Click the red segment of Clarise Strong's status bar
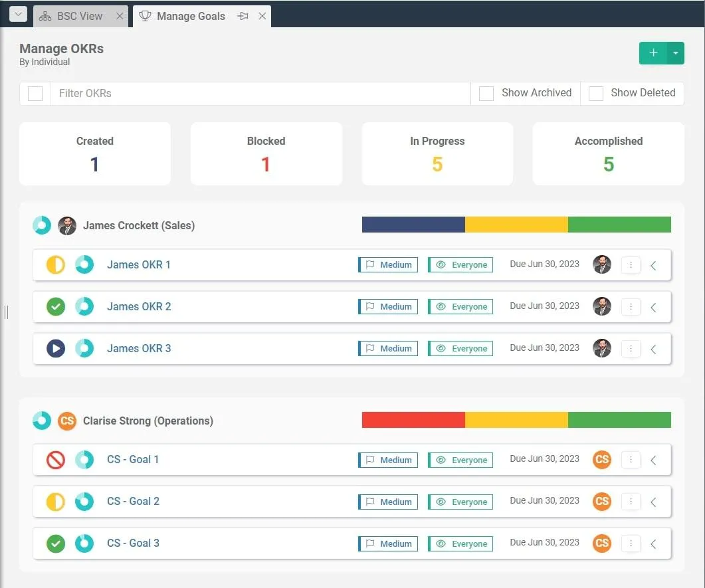This screenshot has width=705, height=588. 413,420
